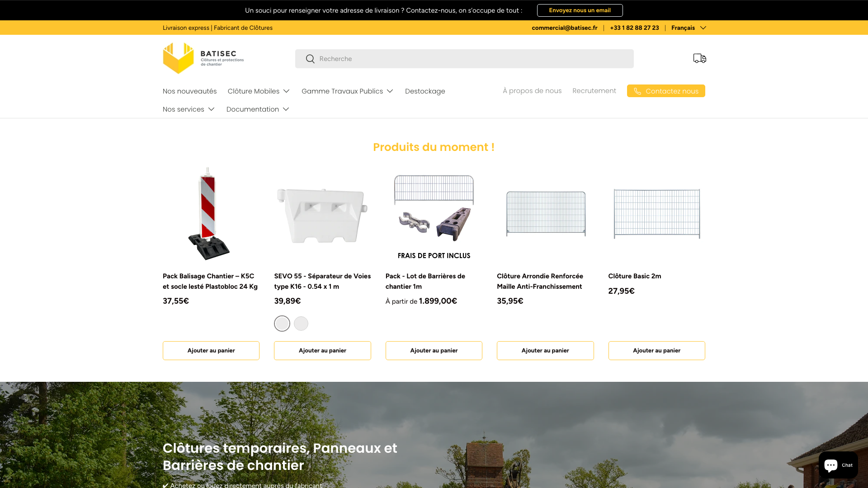Select second SEVO 55 color swatch
This screenshot has width=868, height=488.
pos(301,324)
